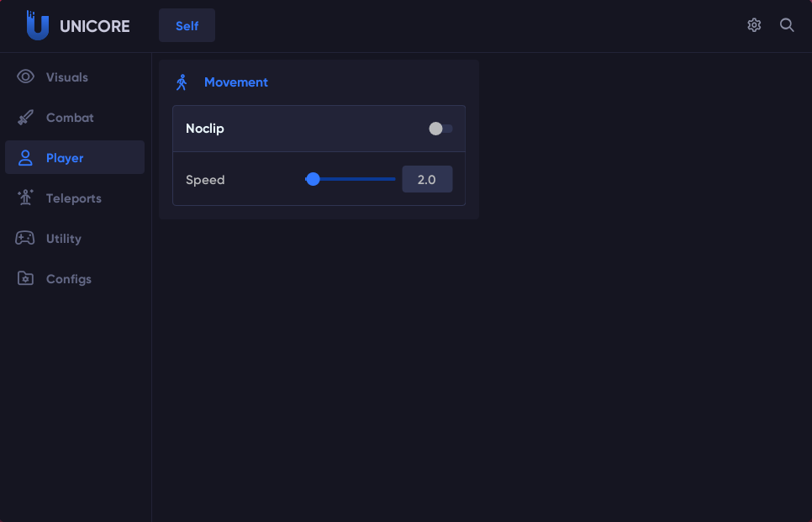Click the Speed value input field

click(427, 179)
